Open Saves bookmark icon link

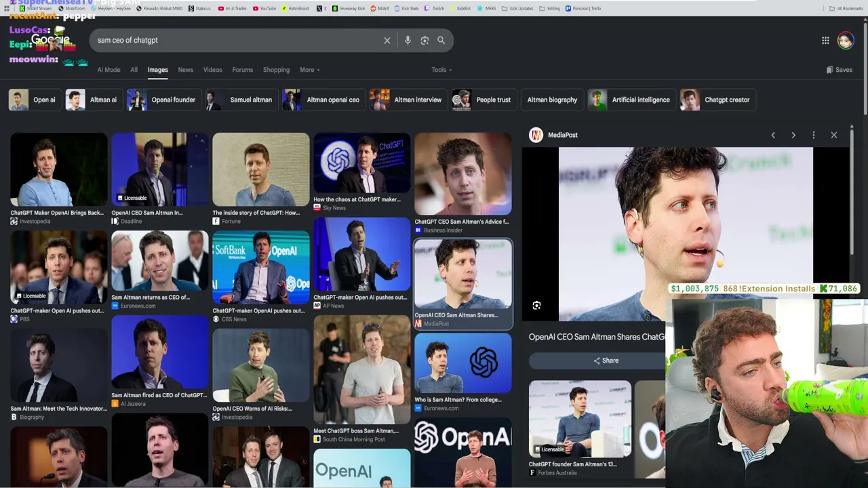839,70
